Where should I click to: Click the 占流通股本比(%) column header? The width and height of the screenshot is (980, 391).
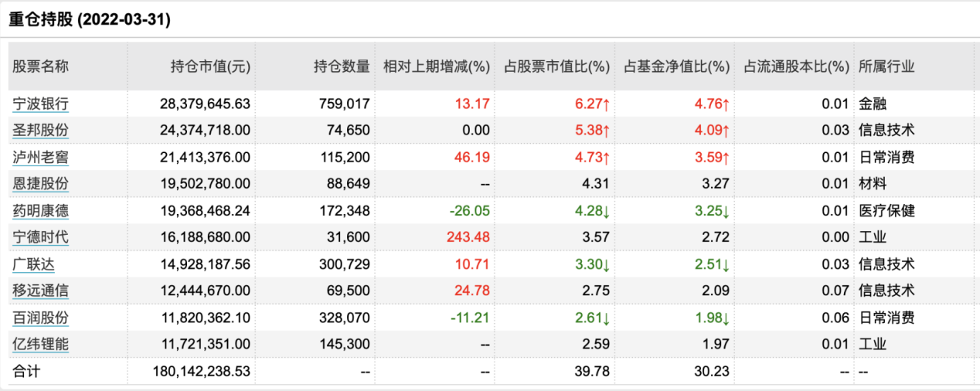(x=796, y=66)
